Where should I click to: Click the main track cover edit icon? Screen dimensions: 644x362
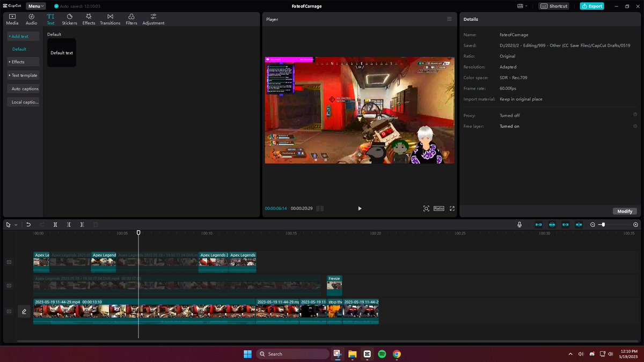pos(24,311)
